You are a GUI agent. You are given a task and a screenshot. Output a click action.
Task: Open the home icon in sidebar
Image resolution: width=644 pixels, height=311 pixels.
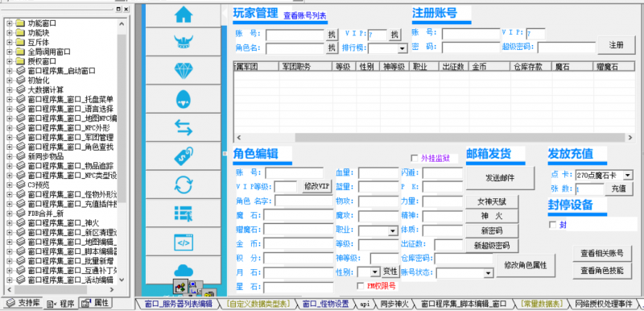[184, 15]
